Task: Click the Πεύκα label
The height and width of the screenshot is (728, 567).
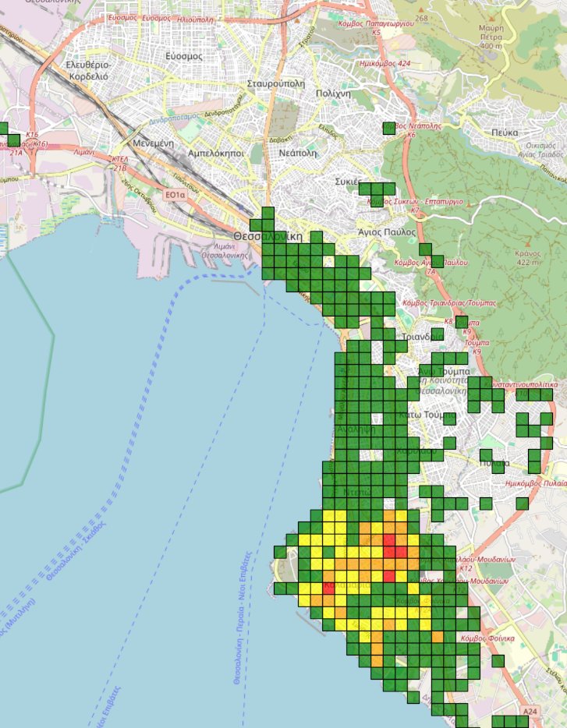Action: [x=505, y=133]
